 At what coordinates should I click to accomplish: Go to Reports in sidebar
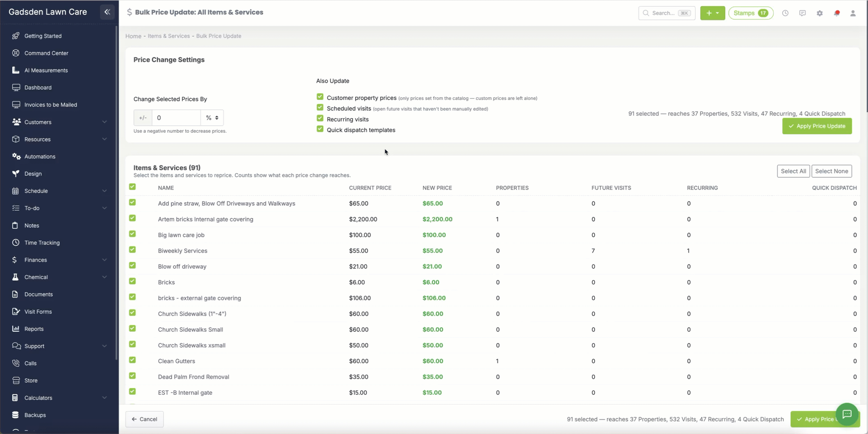(34, 329)
